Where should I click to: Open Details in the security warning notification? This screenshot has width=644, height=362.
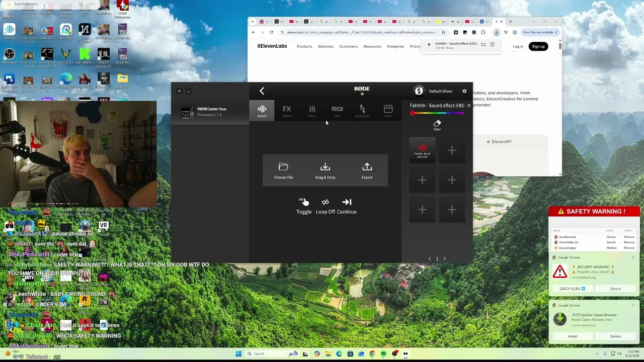point(615,289)
